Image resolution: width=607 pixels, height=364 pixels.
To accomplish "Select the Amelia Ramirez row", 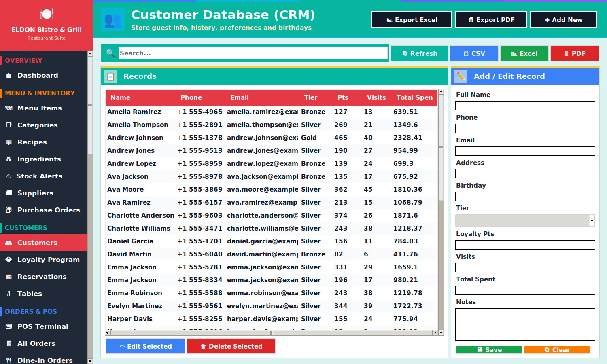I will point(272,112).
